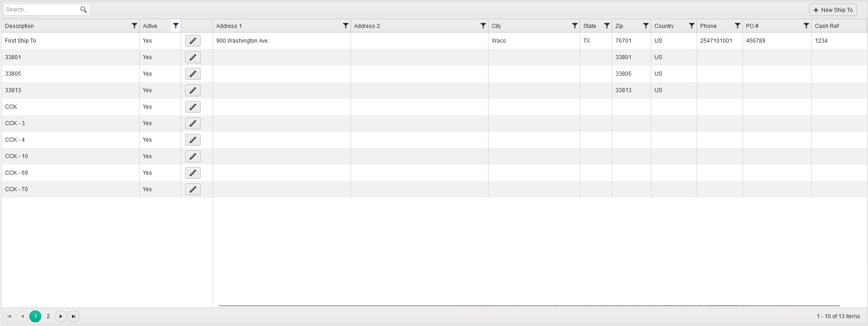Open the Description column filter

pos(134,26)
